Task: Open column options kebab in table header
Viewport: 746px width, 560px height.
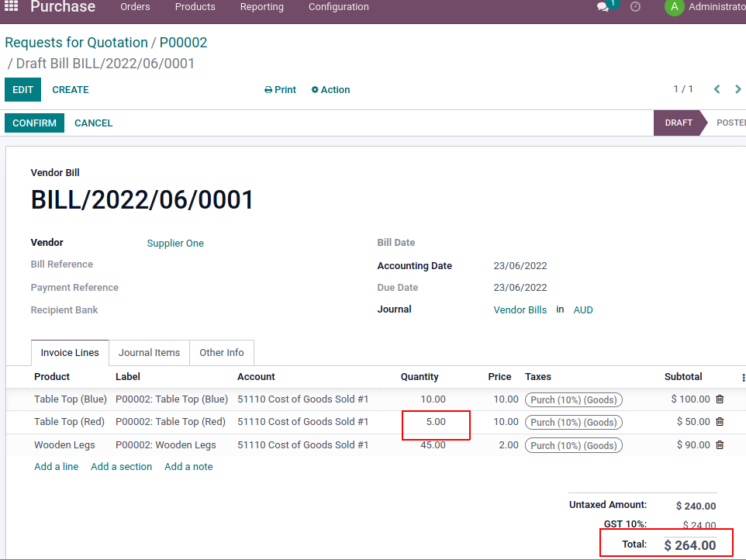Action: point(743,377)
